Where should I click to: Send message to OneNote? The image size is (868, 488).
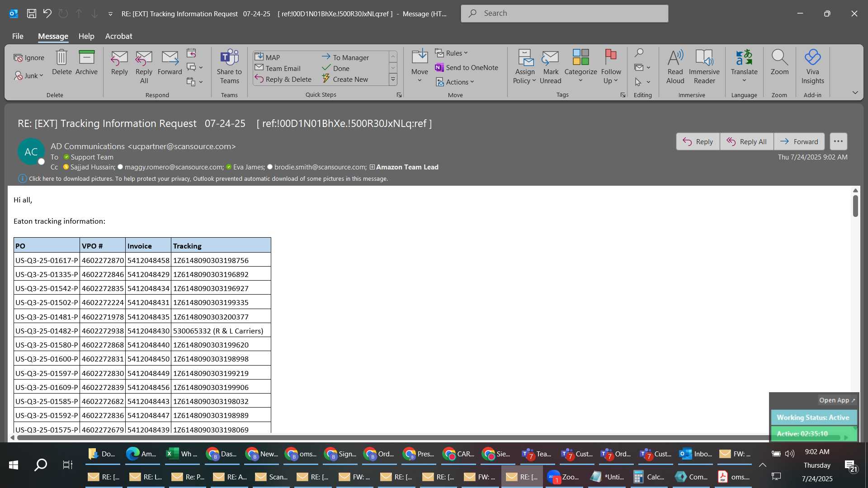coord(467,68)
